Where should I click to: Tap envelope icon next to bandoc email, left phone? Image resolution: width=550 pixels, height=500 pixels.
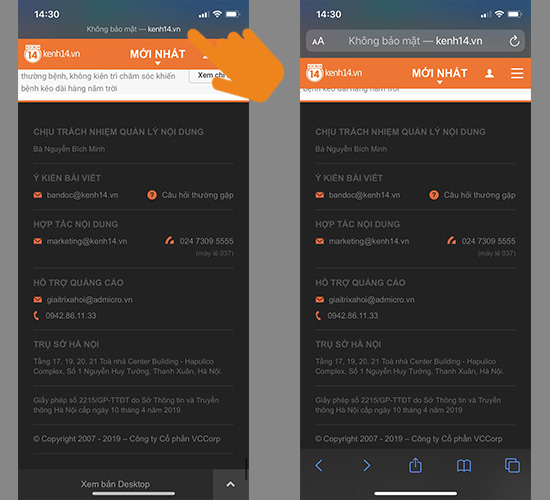click(x=38, y=195)
